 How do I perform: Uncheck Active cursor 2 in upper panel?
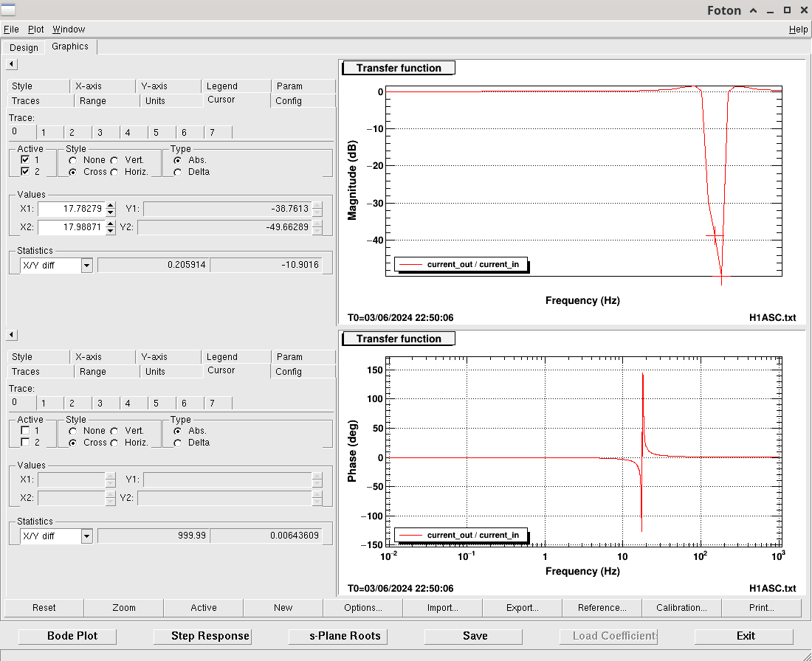(x=25, y=172)
